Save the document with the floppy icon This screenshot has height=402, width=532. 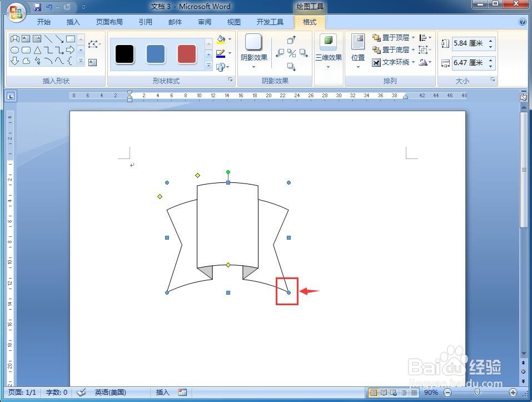click(37, 7)
